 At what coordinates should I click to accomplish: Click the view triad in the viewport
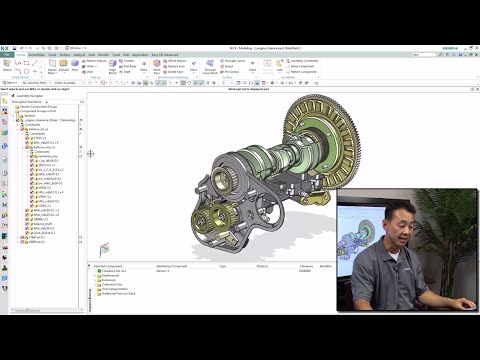tap(104, 249)
